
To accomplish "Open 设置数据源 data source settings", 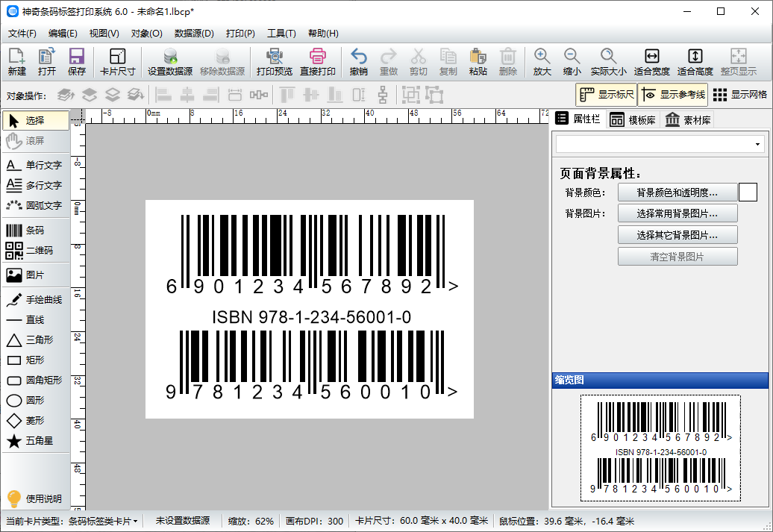I will point(170,62).
